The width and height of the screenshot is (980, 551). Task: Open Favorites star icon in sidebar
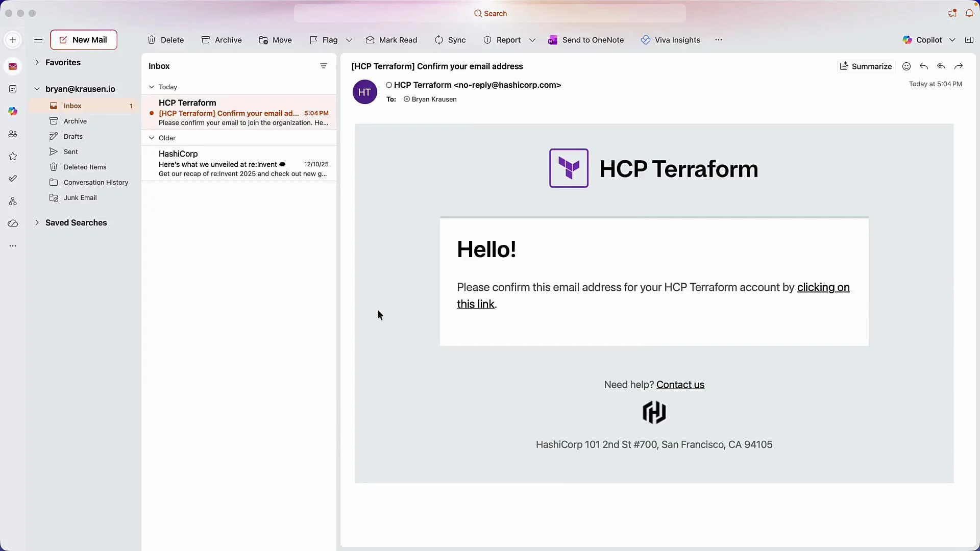click(x=13, y=156)
